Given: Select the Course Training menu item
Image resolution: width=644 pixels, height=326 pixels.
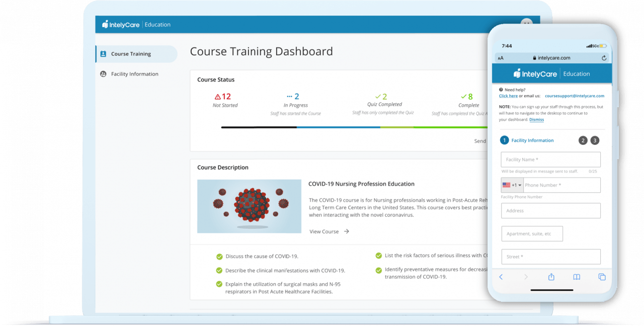Looking at the screenshot, I should coord(131,54).
